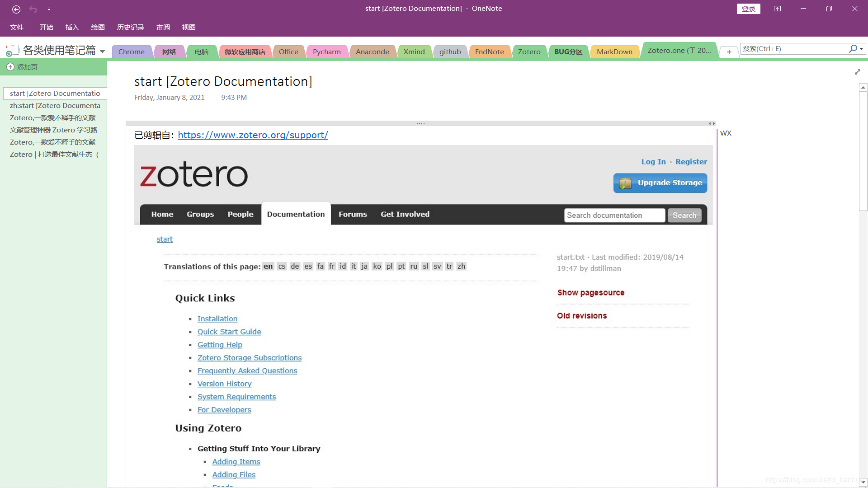
Task: Focus the 搜索(Ctrl+E) search box
Action: click(x=793, y=49)
